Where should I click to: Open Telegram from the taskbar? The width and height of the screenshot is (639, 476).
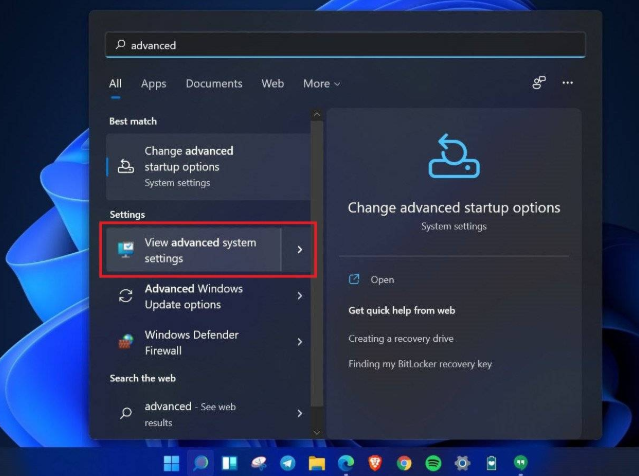pos(288,463)
